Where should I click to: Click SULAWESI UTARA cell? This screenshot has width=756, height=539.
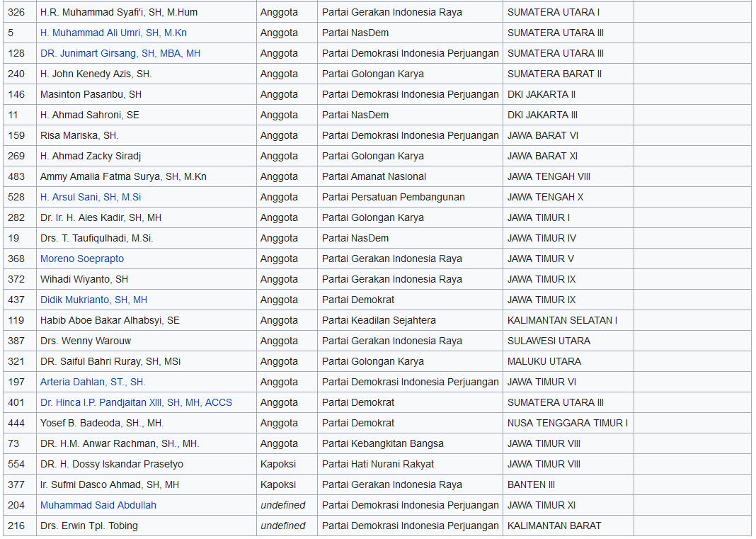tap(568, 341)
